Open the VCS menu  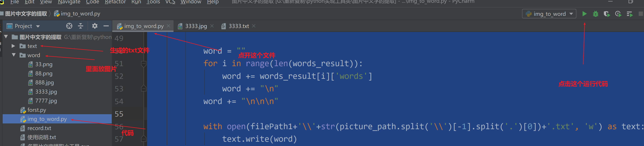click(x=170, y=2)
